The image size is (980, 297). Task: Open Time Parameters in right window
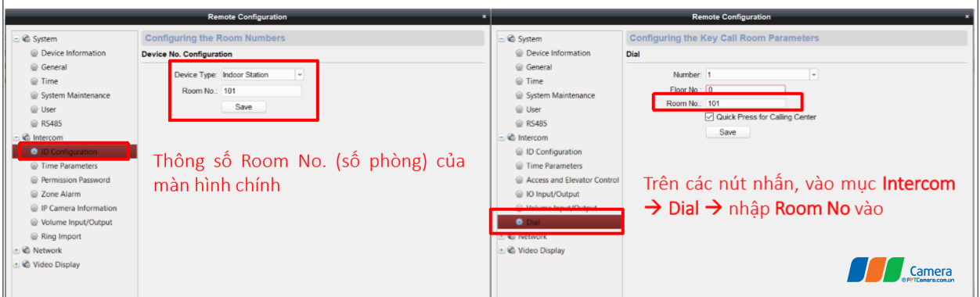coord(554,166)
